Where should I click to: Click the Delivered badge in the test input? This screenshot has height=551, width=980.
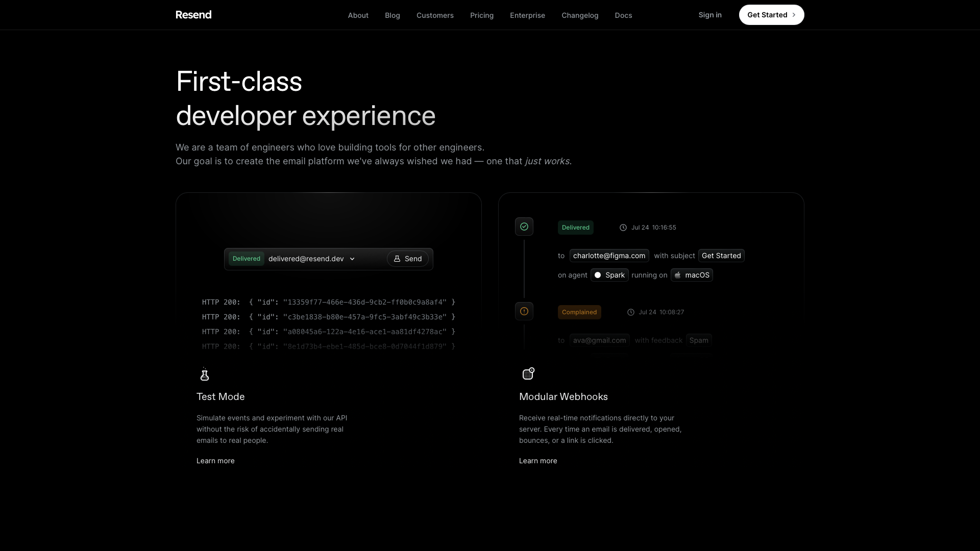[247, 259]
